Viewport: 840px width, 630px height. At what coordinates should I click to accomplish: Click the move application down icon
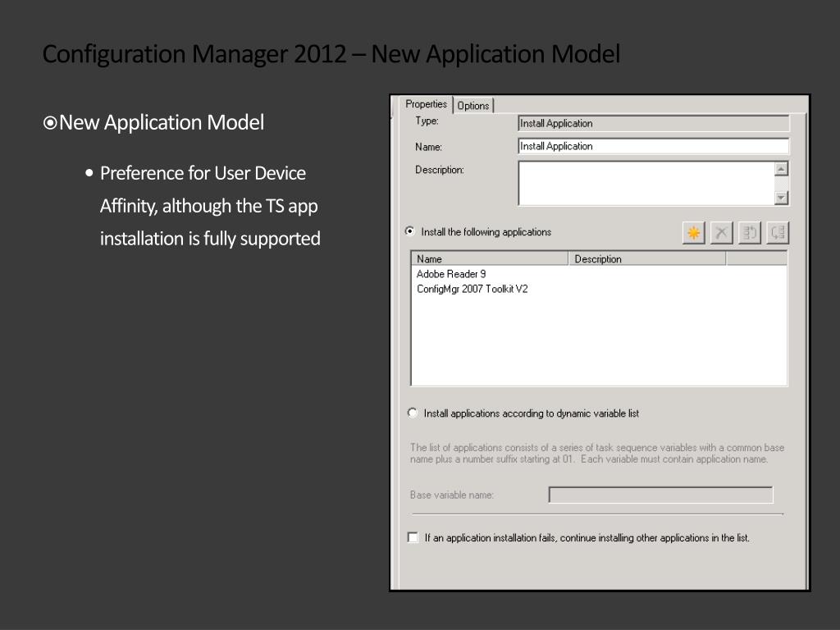pyautogui.click(x=778, y=232)
